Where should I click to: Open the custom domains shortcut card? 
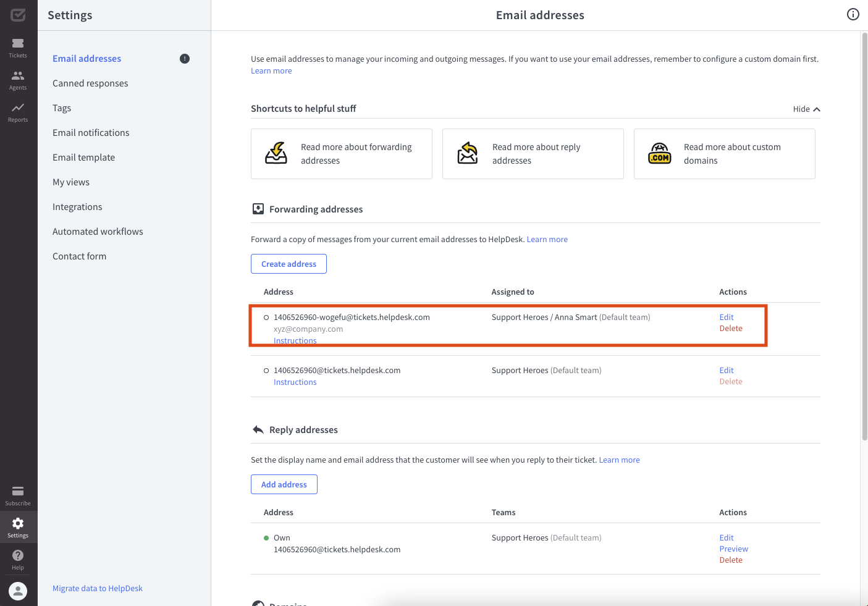pyautogui.click(x=724, y=154)
